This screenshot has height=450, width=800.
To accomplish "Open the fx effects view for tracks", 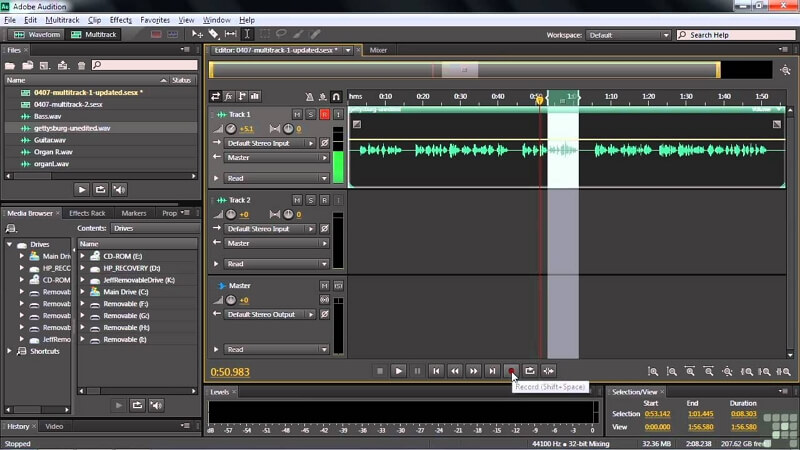I will [229, 96].
